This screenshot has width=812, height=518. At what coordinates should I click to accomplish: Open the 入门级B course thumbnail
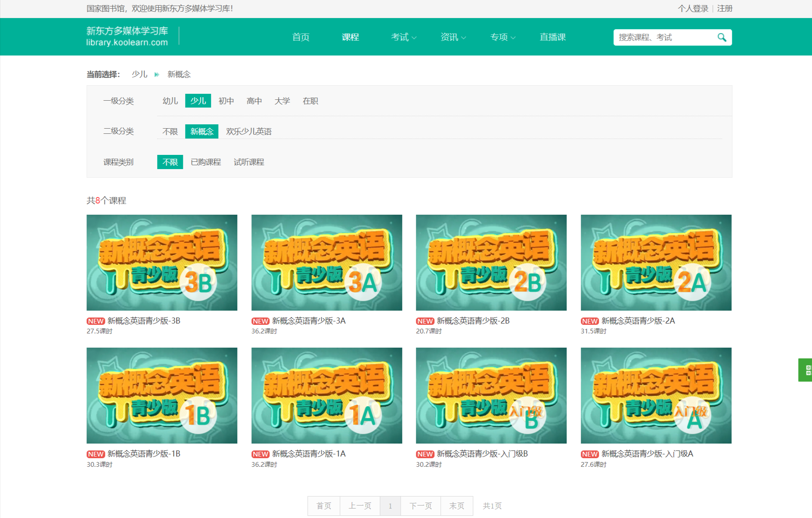[x=491, y=395]
